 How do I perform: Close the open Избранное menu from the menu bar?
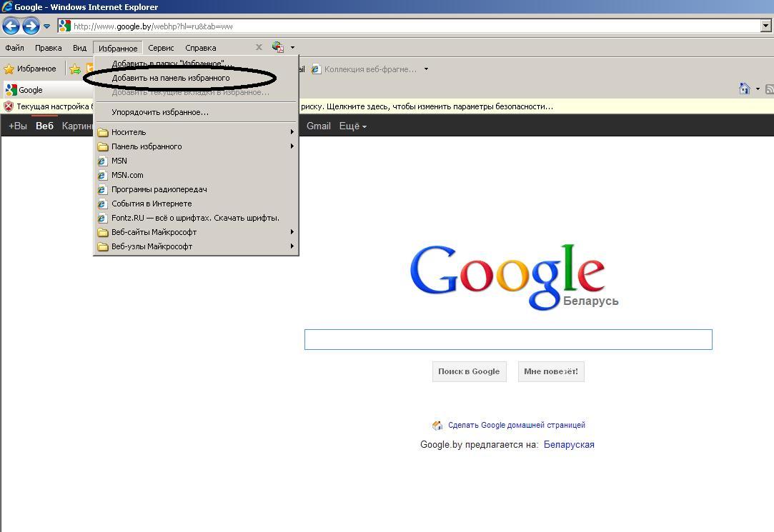pyautogui.click(x=118, y=48)
